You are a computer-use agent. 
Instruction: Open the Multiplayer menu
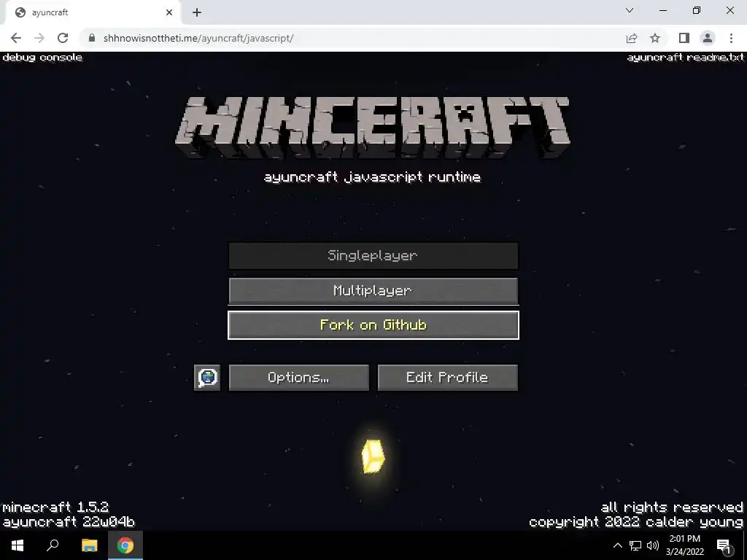[x=373, y=290]
